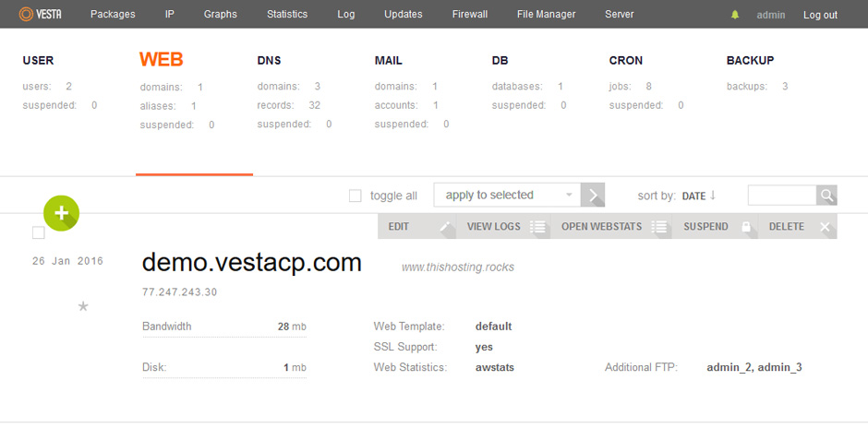Go to Updates section

click(x=404, y=15)
